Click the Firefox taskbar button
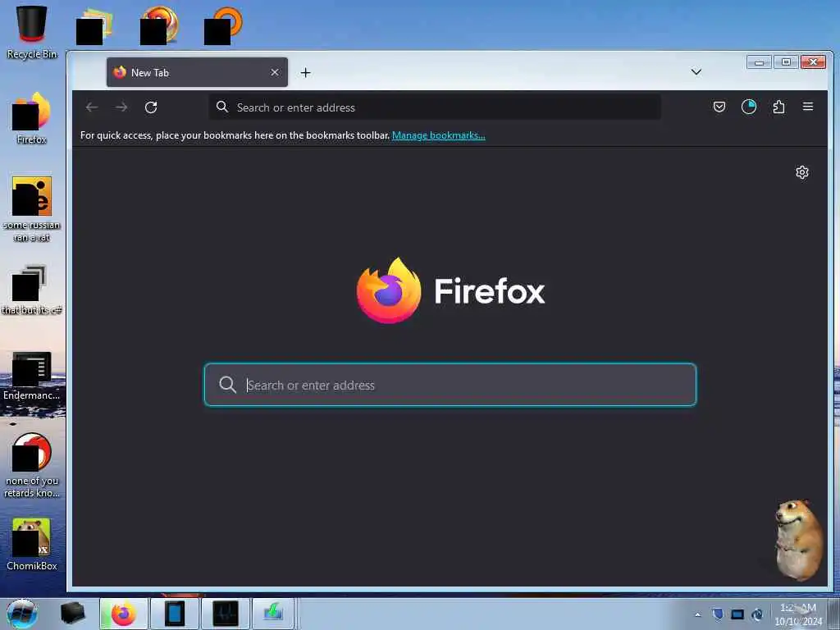Image resolution: width=840 pixels, height=630 pixels. pyautogui.click(x=124, y=614)
